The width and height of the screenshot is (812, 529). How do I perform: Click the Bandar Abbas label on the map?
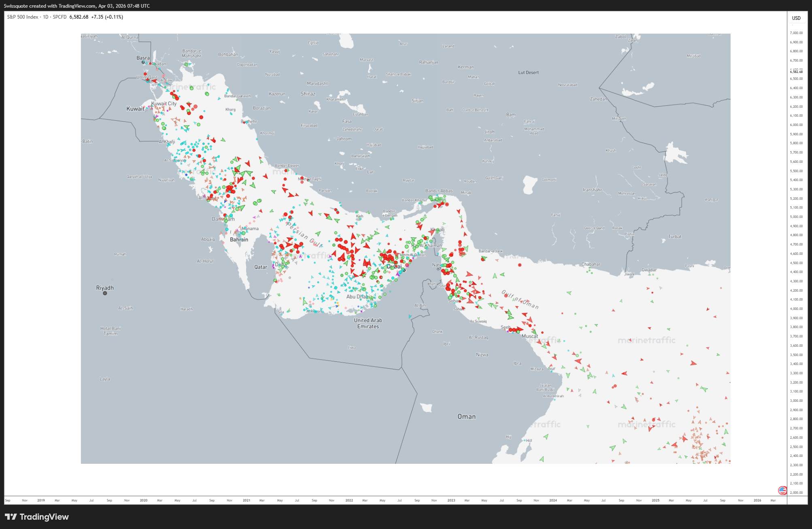[x=439, y=191]
